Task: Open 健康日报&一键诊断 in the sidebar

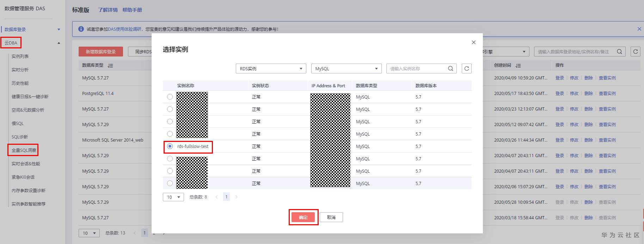Action: [30, 97]
